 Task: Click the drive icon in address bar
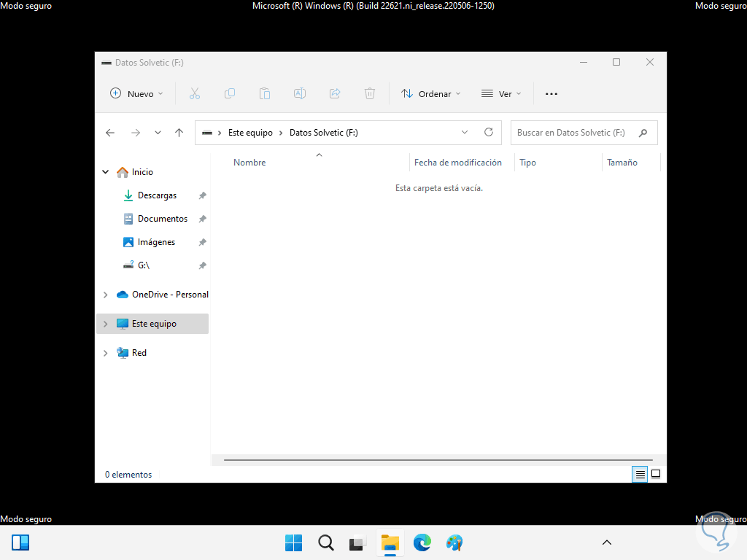click(x=207, y=133)
